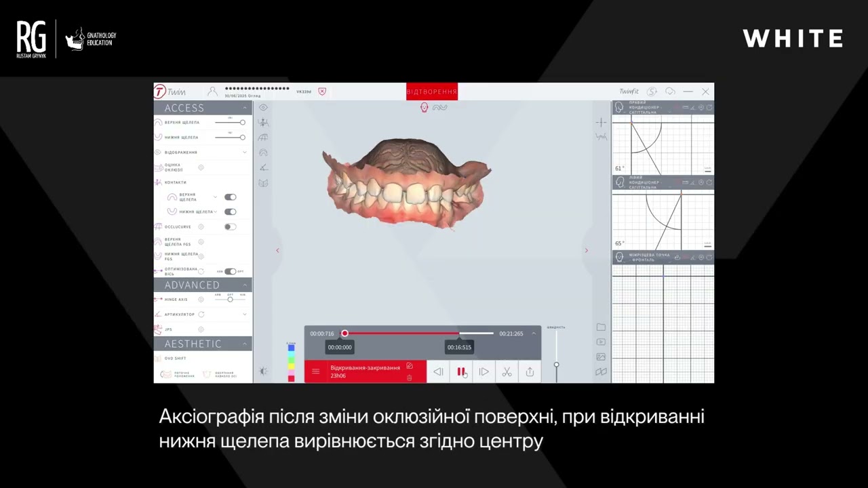The image size is (868, 488).
Task: Open the video playback icon at viewport right
Action: 601,342
